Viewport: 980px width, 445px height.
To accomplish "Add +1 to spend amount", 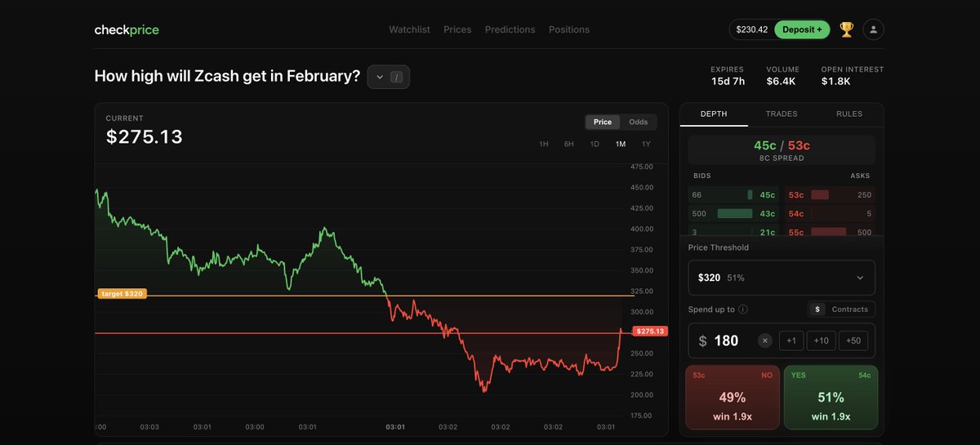I will [x=791, y=340].
